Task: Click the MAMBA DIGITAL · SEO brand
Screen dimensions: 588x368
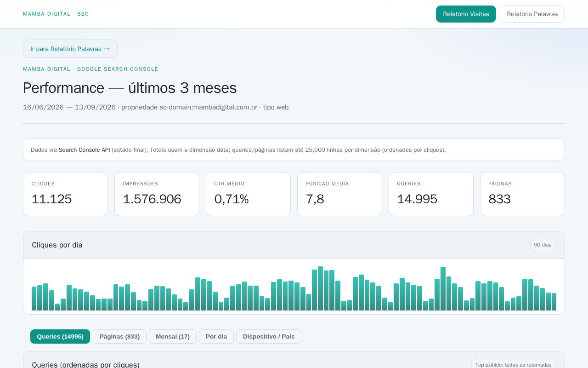Action: pyautogui.click(x=56, y=14)
